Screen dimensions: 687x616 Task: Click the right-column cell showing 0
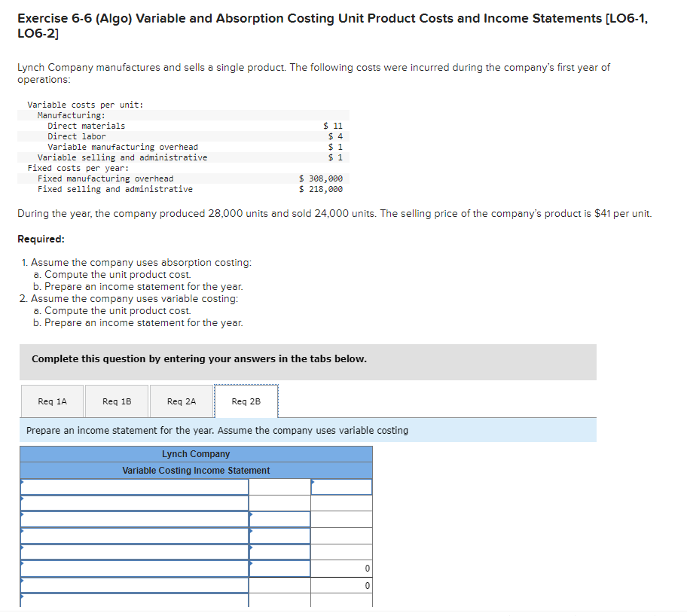pos(341,567)
